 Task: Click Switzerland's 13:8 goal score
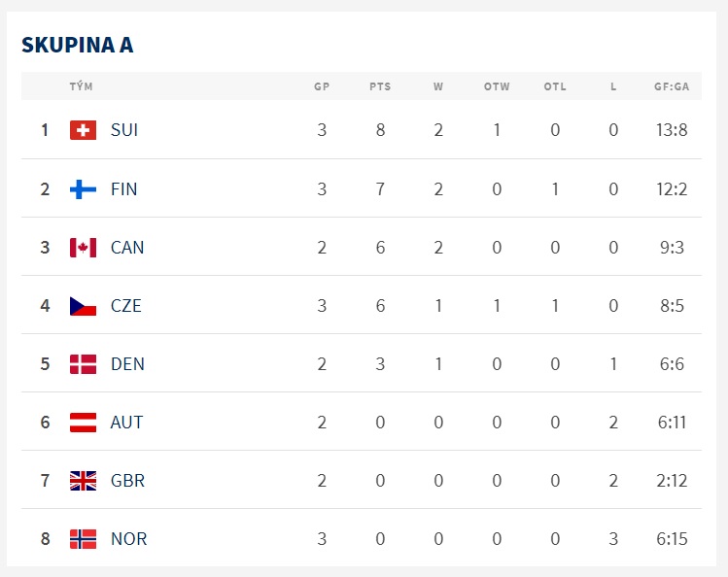pos(672,130)
